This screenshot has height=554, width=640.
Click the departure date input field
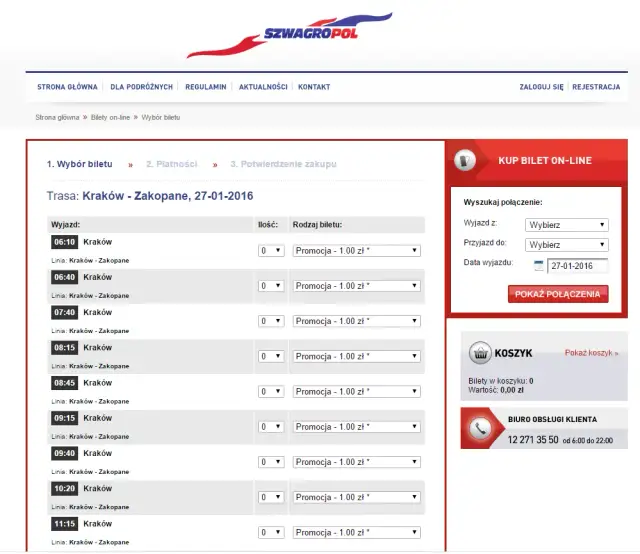coord(578,266)
